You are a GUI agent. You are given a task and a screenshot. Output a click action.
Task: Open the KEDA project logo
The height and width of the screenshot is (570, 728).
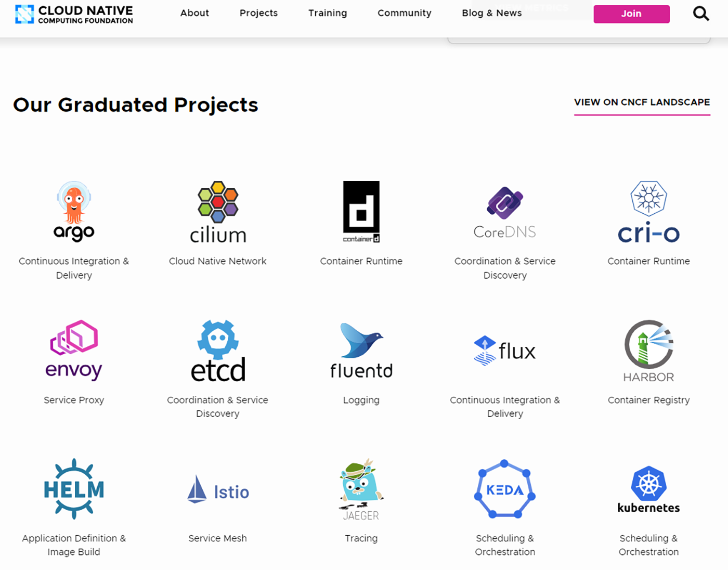click(x=505, y=489)
